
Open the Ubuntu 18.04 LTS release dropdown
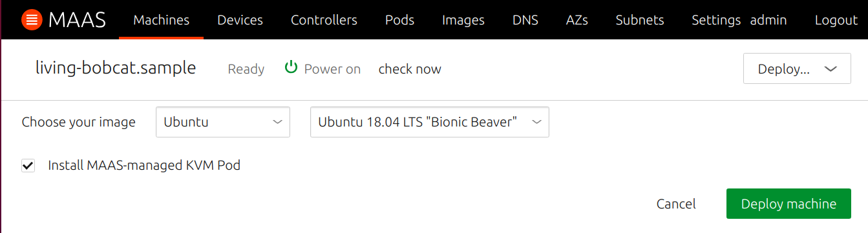pyautogui.click(x=430, y=122)
